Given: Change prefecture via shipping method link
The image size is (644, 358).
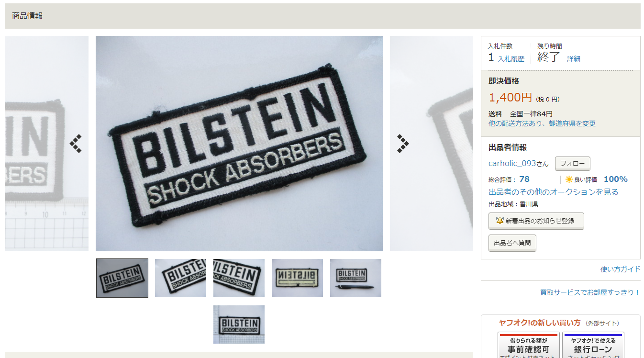Looking at the screenshot, I should coord(542,123).
